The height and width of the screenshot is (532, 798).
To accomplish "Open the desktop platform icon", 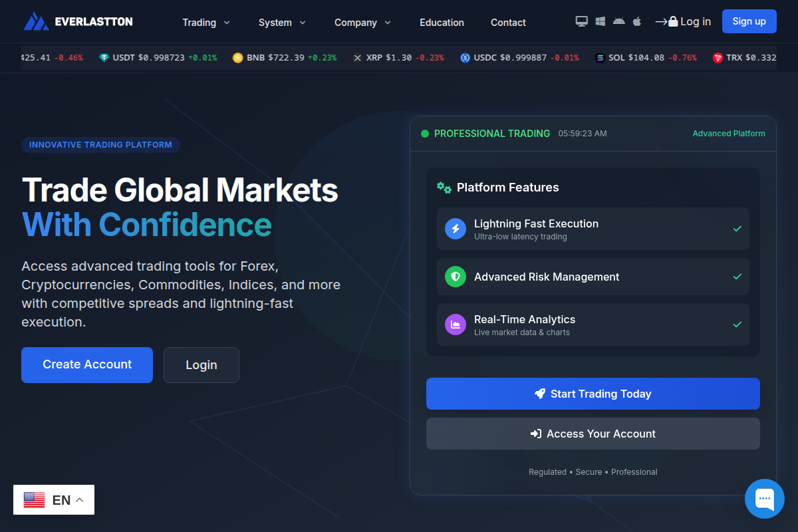I will coord(582,21).
